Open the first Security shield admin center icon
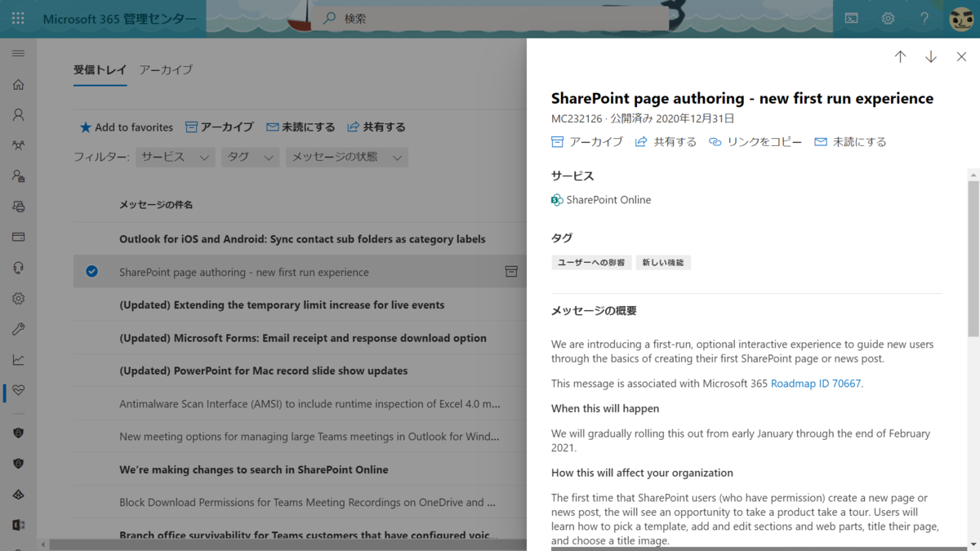Screen dimensions: 980x551 pos(18,433)
